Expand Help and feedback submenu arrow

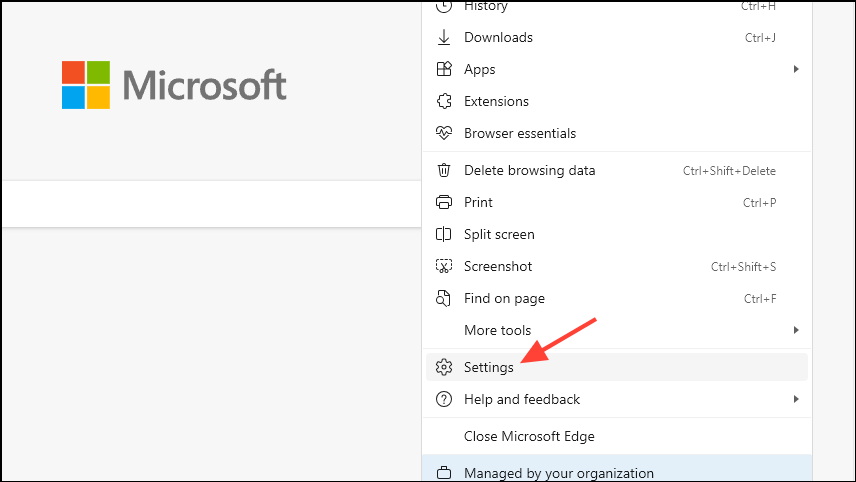click(x=796, y=400)
